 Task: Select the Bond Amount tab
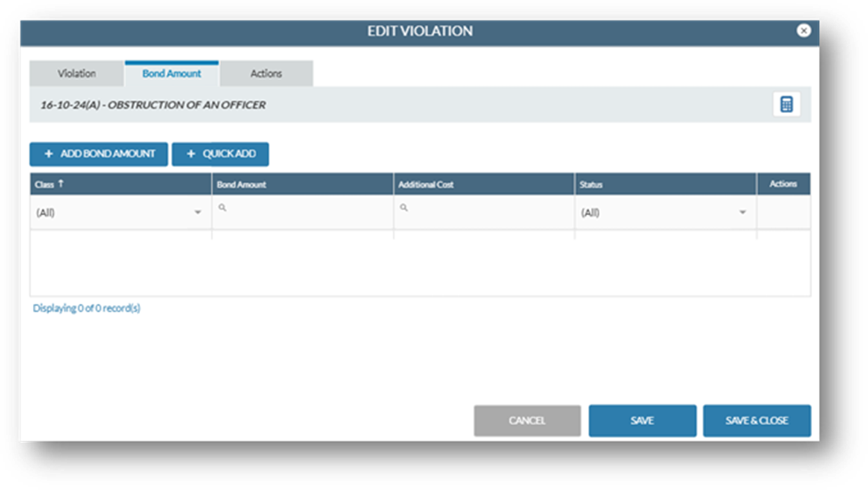(x=172, y=74)
